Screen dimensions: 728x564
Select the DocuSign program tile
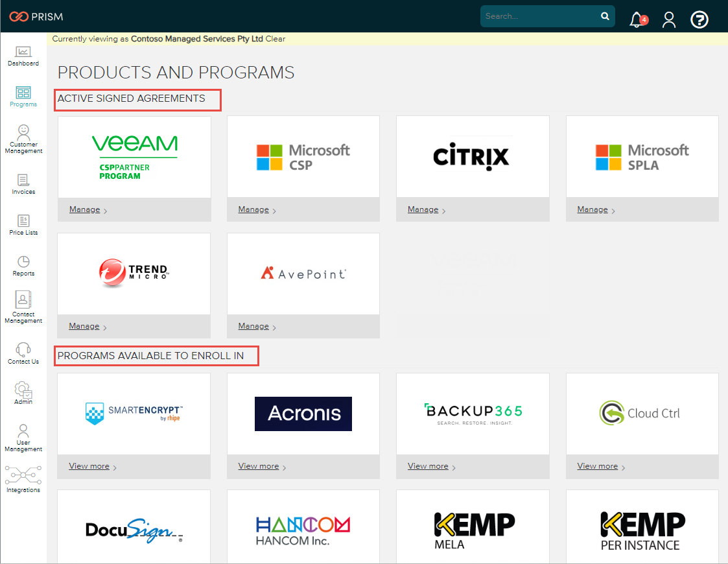click(134, 528)
